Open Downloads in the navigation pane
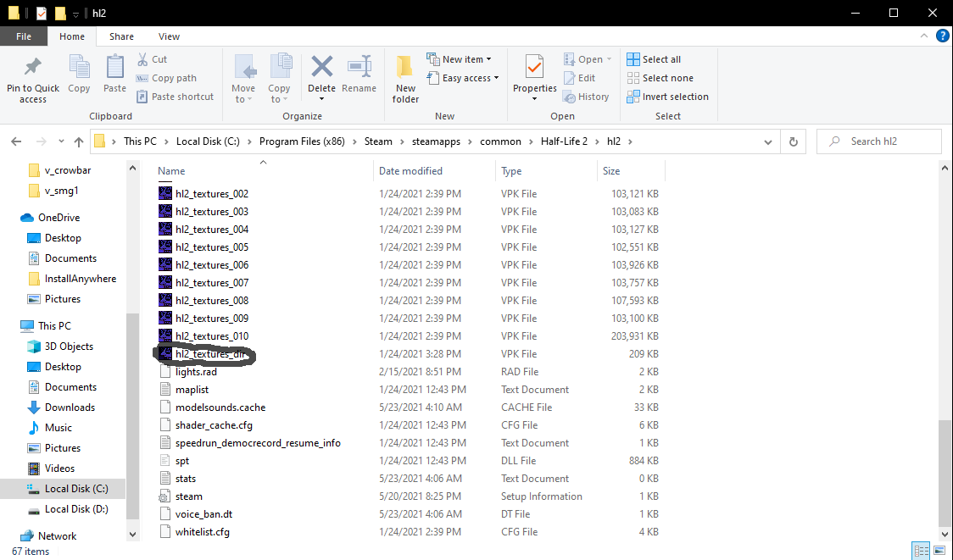The image size is (953, 560). click(x=61, y=408)
